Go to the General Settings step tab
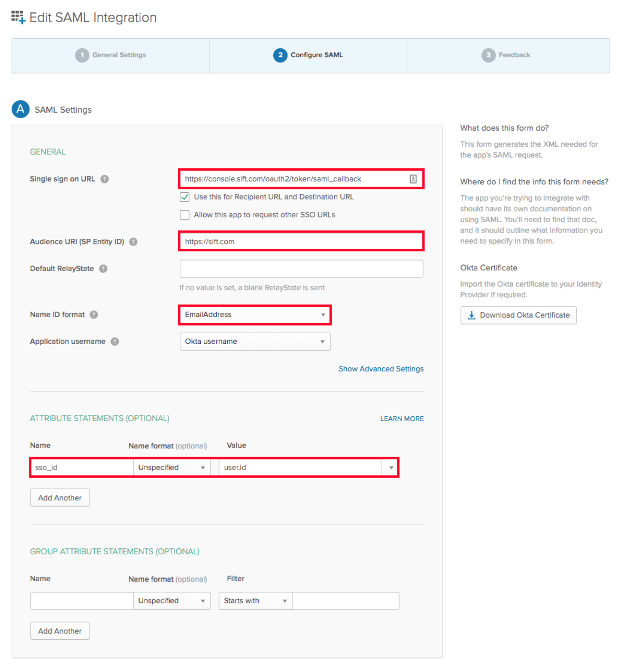This screenshot has width=630, height=672. coord(111,55)
